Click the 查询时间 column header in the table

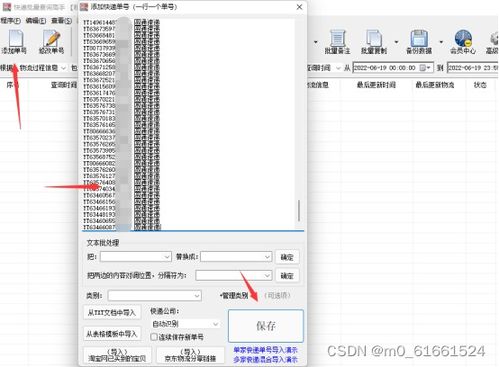point(64,85)
